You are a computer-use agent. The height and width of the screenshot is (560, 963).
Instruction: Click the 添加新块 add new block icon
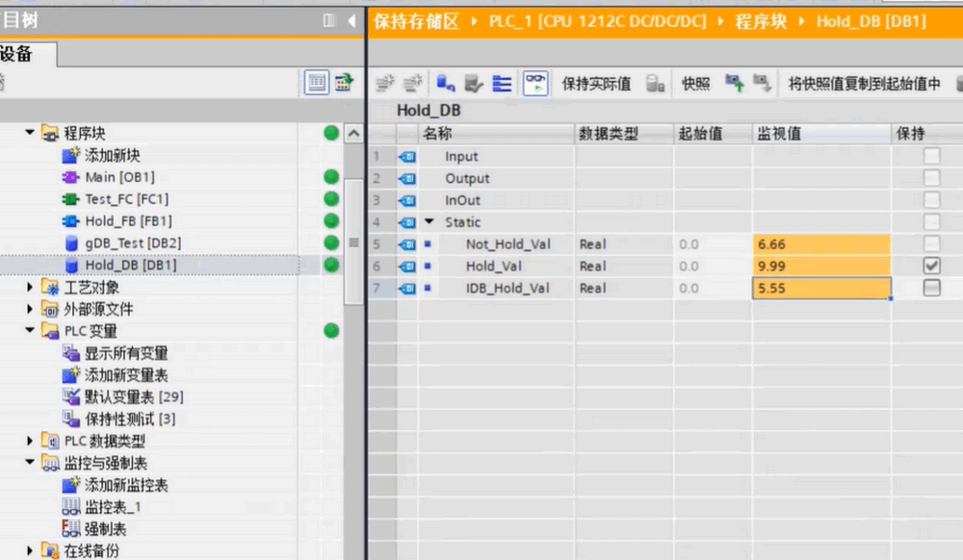70,155
